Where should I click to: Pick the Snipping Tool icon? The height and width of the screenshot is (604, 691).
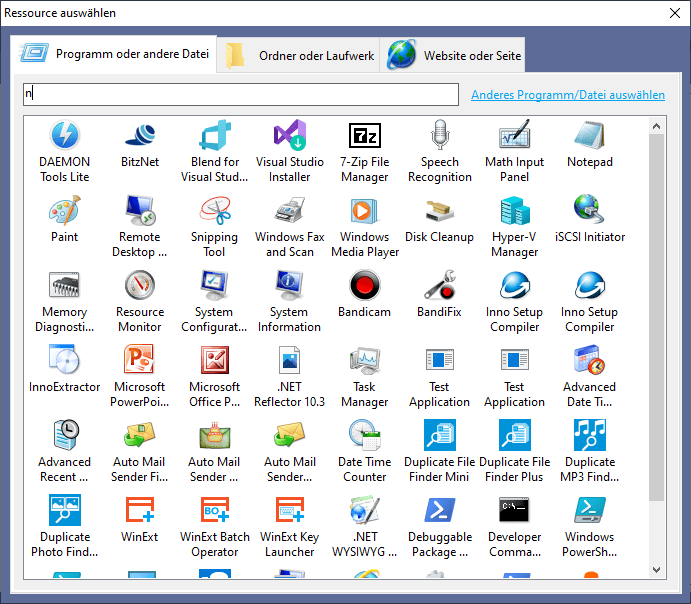click(215, 210)
